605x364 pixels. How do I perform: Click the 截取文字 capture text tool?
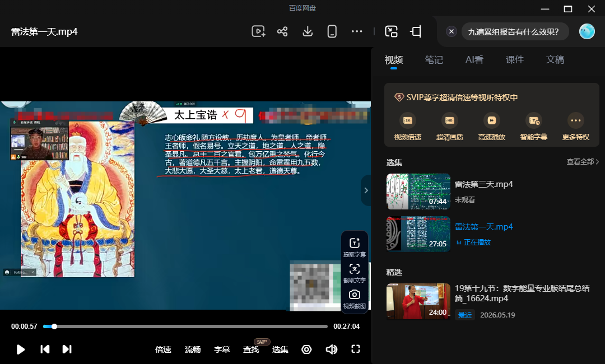[355, 273]
